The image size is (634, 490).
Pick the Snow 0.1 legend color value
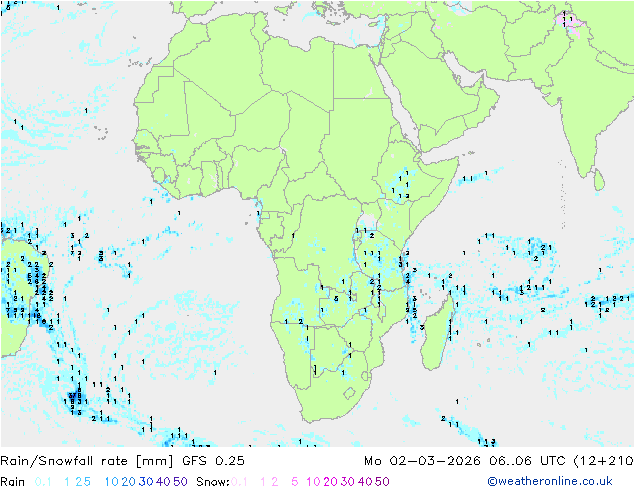click(239, 482)
